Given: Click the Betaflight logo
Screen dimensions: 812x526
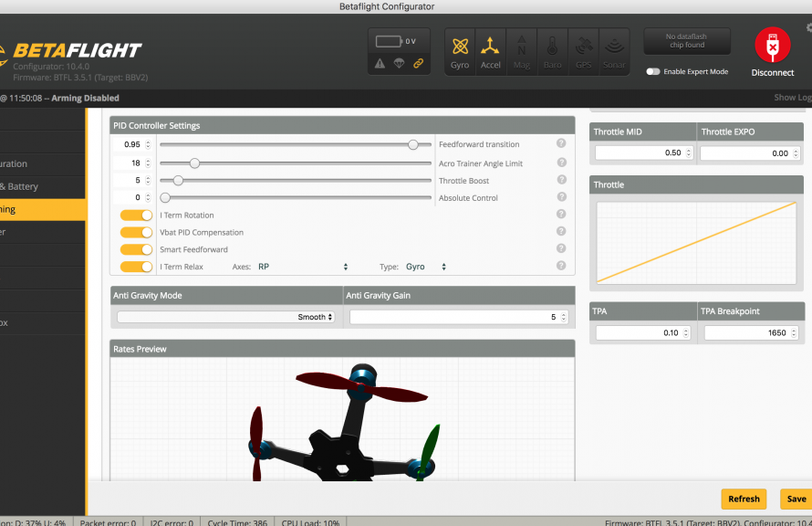Looking at the screenshot, I should [71, 51].
